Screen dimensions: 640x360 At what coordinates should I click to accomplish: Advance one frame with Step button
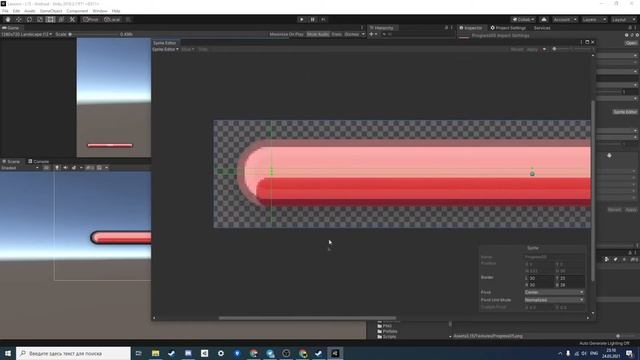pyautogui.click(x=323, y=19)
